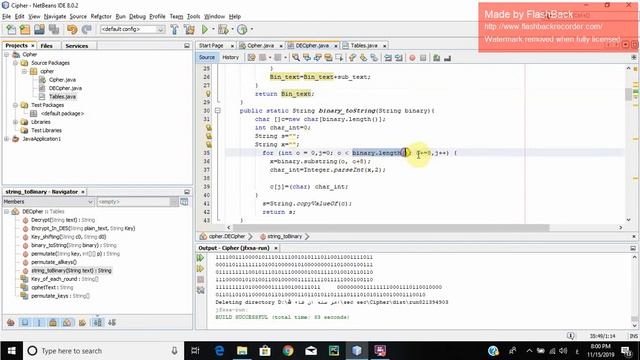Click the Debug Project toolbar icon
Screen dimensions: 640x360
pyautogui.click(x=223, y=29)
